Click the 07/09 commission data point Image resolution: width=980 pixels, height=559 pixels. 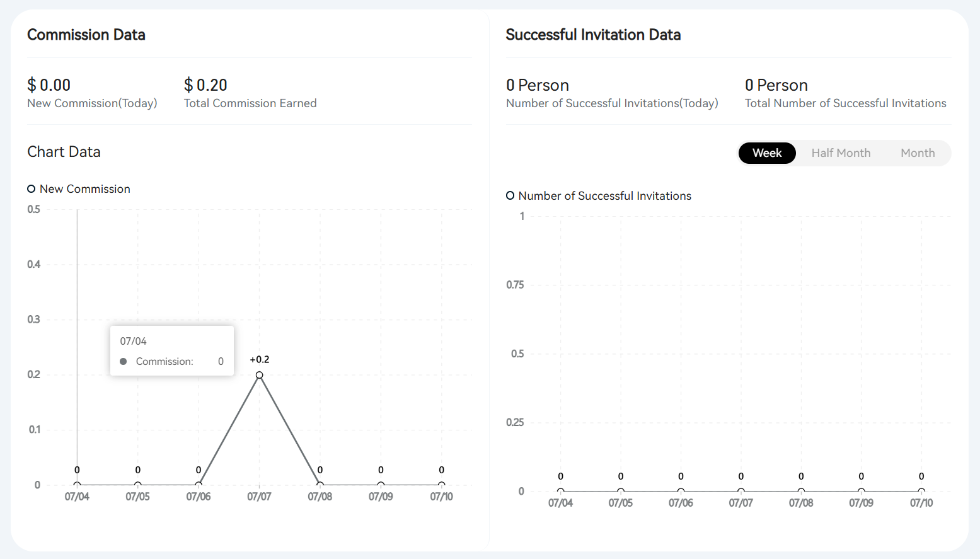pos(381,485)
